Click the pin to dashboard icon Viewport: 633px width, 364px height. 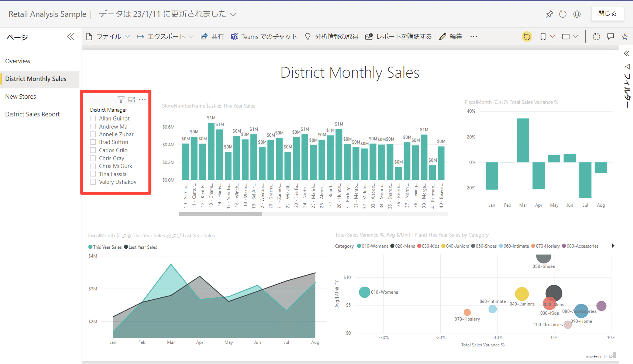549,14
